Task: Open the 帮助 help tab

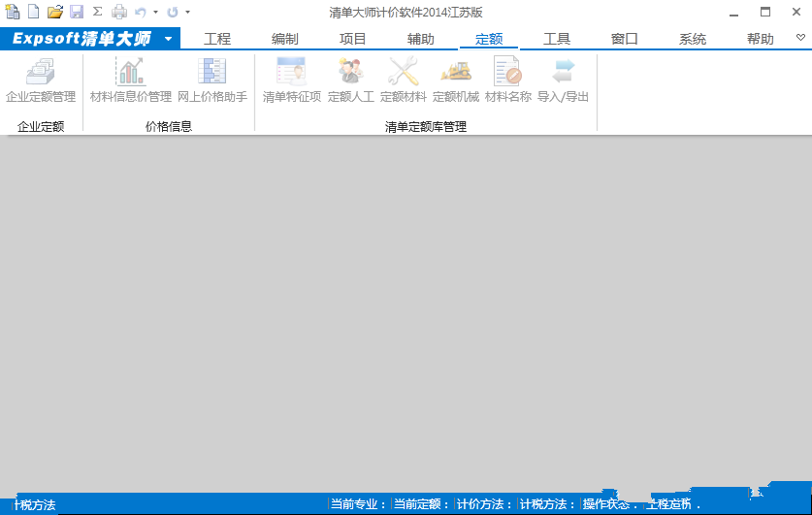Action: pyautogui.click(x=761, y=39)
